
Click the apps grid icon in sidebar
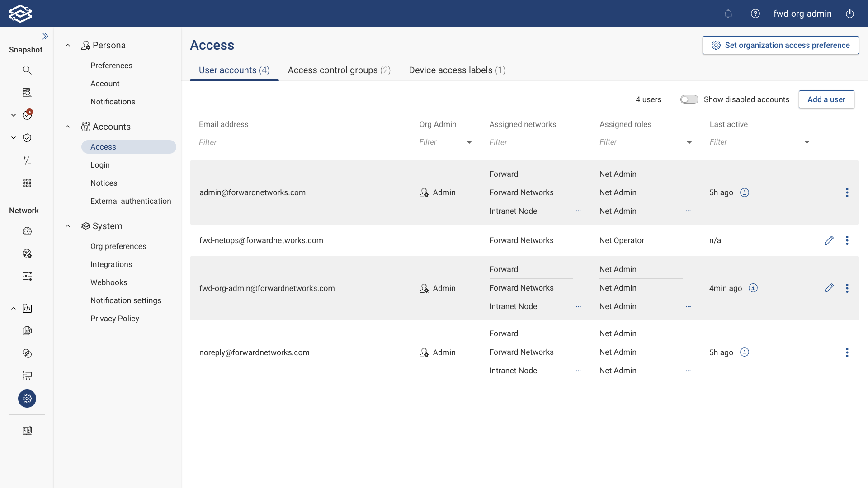tap(27, 183)
